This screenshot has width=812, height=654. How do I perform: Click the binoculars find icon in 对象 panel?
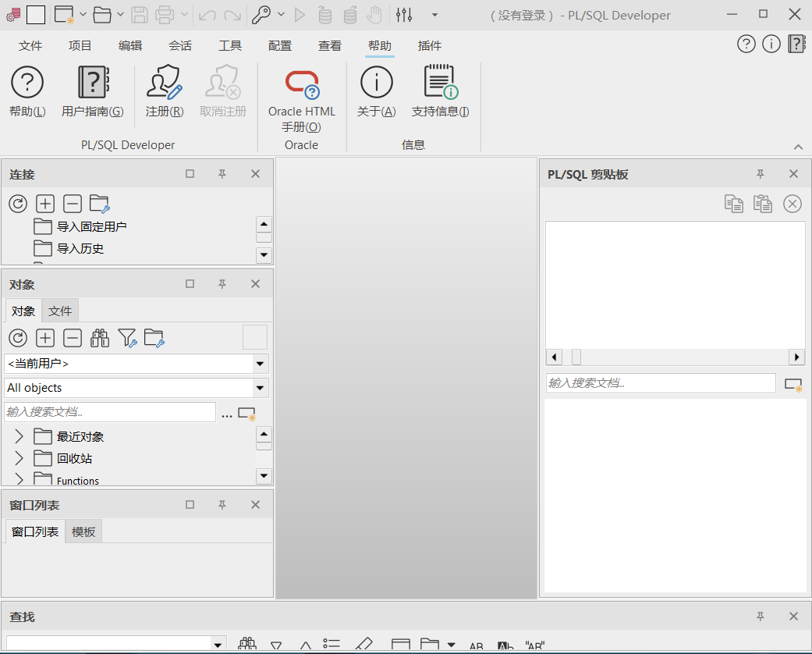coord(99,338)
